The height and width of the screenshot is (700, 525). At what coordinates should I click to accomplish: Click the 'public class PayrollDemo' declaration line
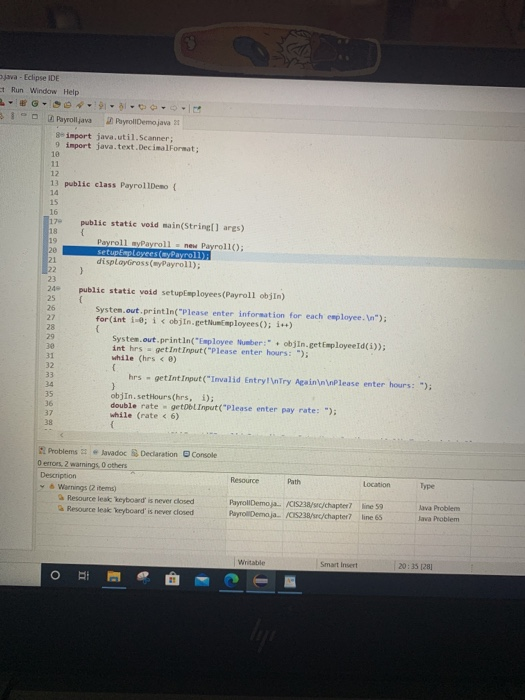click(120, 185)
